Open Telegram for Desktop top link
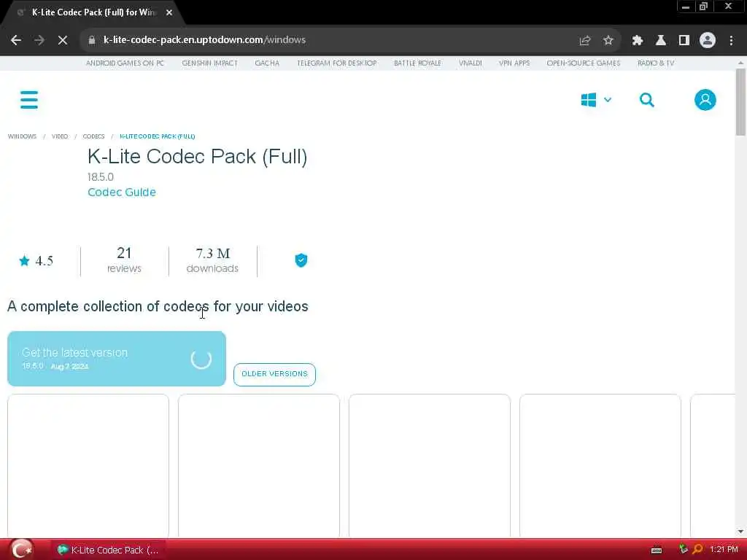This screenshot has height=560, width=747. [337, 63]
